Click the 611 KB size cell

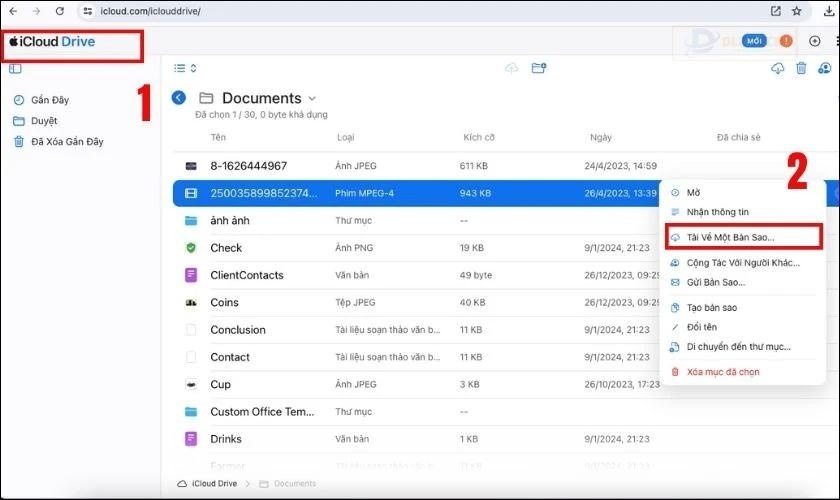pos(474,166)
